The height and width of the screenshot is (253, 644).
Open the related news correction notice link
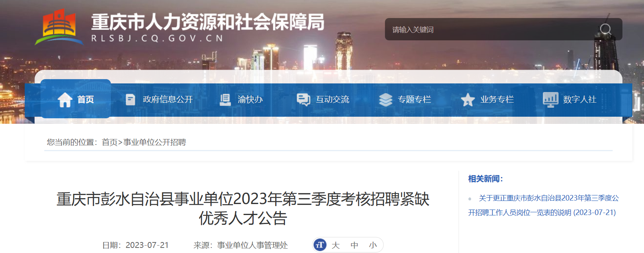(x=543, y=205)
